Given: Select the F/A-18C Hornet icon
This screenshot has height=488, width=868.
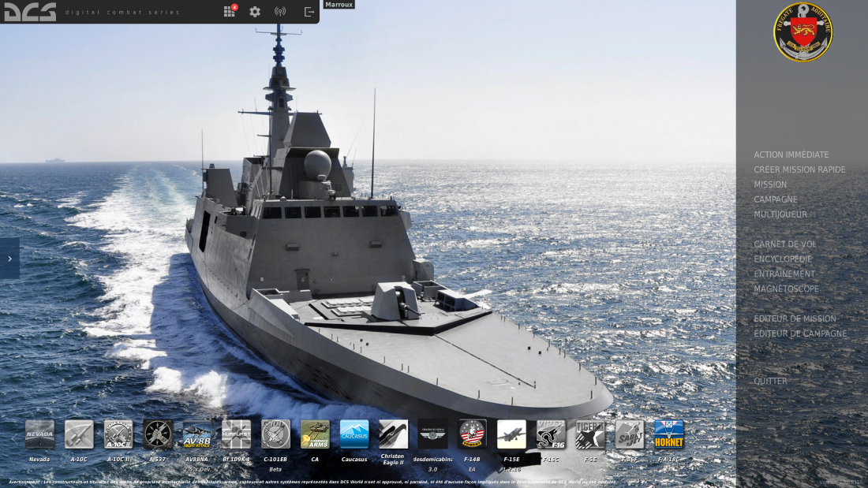Looking at the screenshot, I should [x=668, y=434].
